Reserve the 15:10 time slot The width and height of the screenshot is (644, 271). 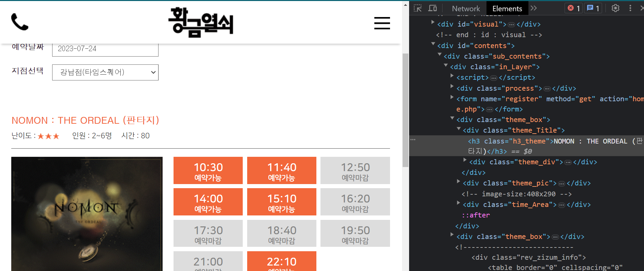282,202
